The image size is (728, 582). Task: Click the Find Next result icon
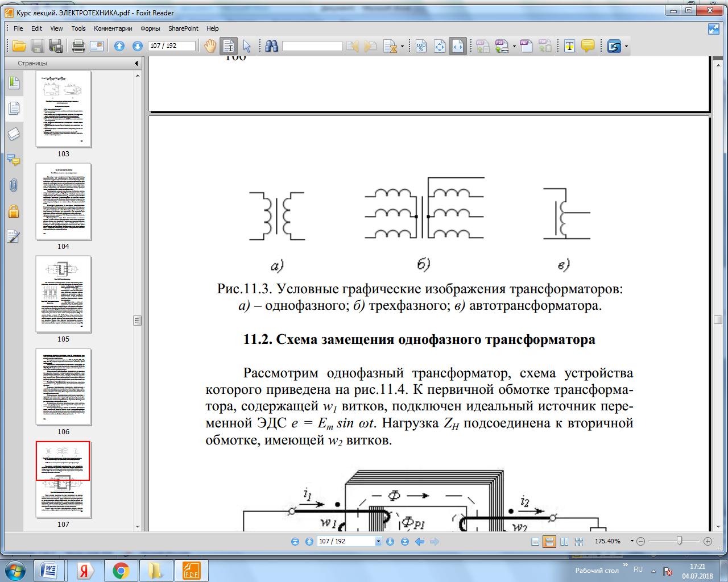371,46
